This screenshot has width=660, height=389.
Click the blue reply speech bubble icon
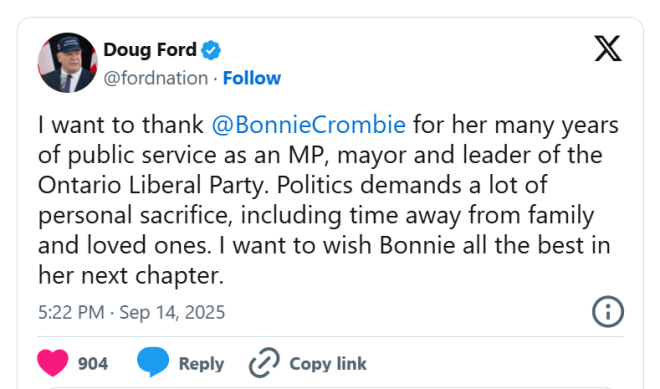(153, 362)
